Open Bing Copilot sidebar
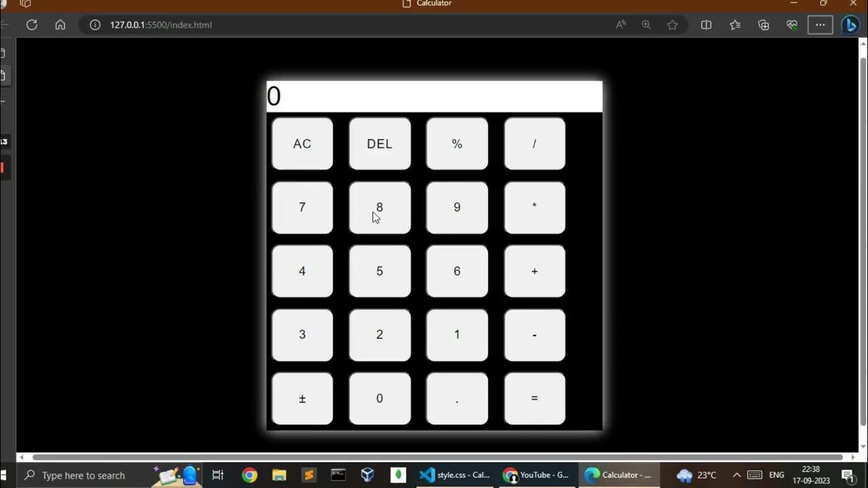 coord(850,25)
